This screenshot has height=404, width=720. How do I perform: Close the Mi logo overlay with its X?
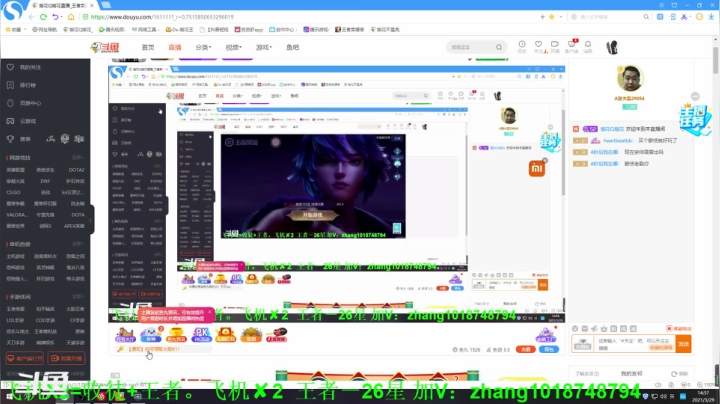[545, 160]
